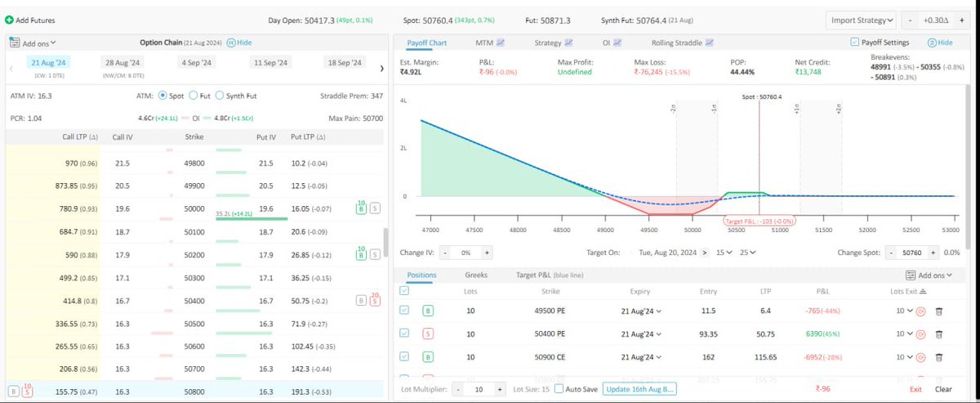Screen dimensions: 980x403
Task: Delete the 50900 CE position
Action: pyautogui.click(x=938, y=357)
